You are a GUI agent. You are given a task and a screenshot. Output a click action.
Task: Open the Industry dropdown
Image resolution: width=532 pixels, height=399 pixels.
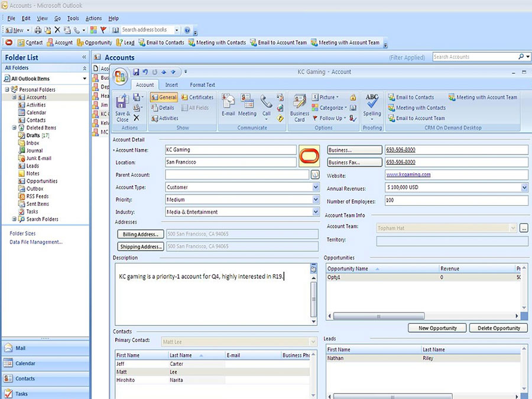(x=316, y=212)
